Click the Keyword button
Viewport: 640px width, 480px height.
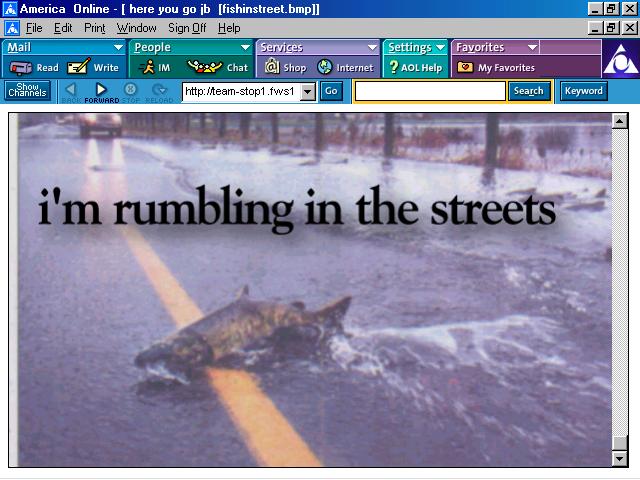click(x=583, y=91)
